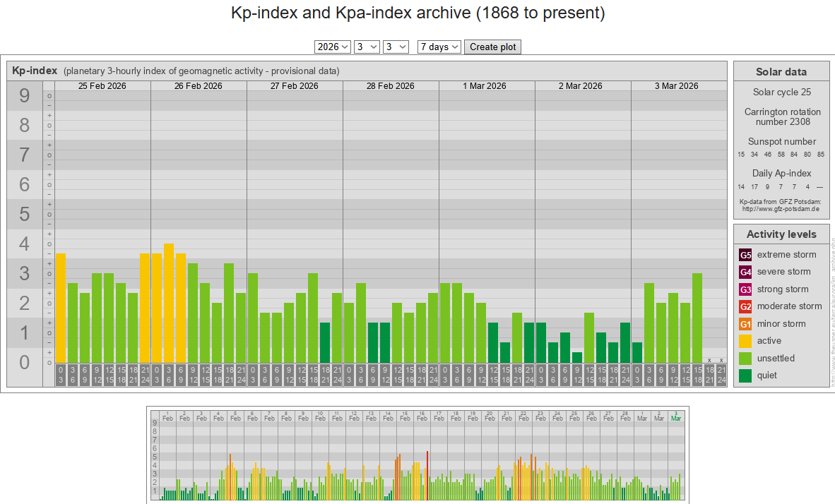Open the day-of-month dropdown

[x=396, y=47]
